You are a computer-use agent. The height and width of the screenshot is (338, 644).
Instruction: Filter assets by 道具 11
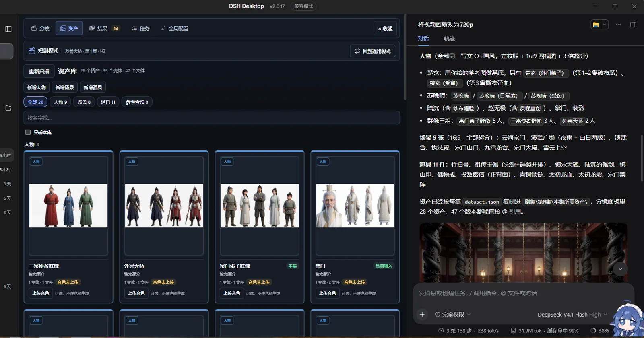108,102
